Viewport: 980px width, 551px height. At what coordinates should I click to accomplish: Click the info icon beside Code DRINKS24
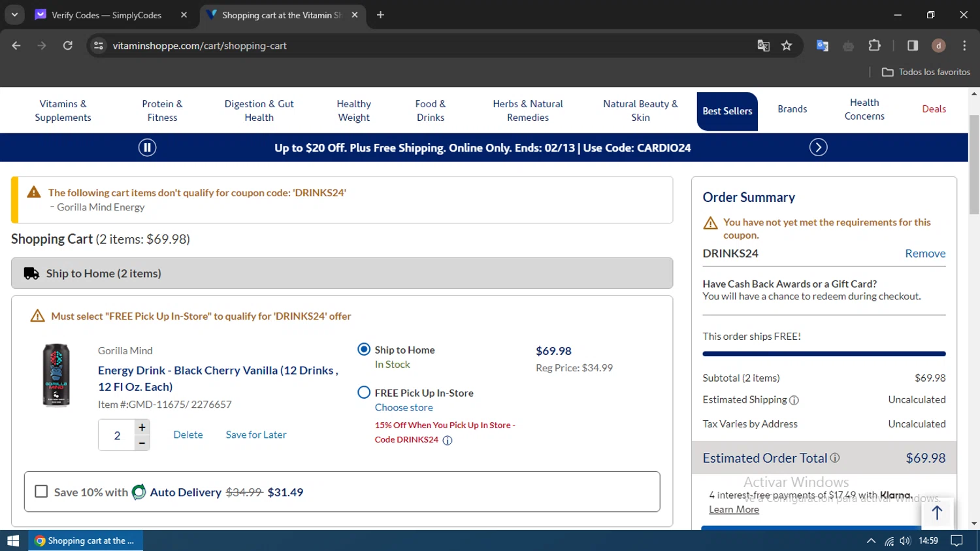coord(448,440)
